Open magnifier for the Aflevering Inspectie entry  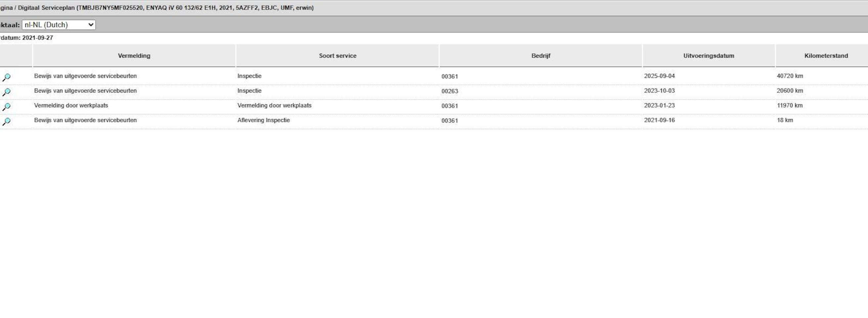6,121
